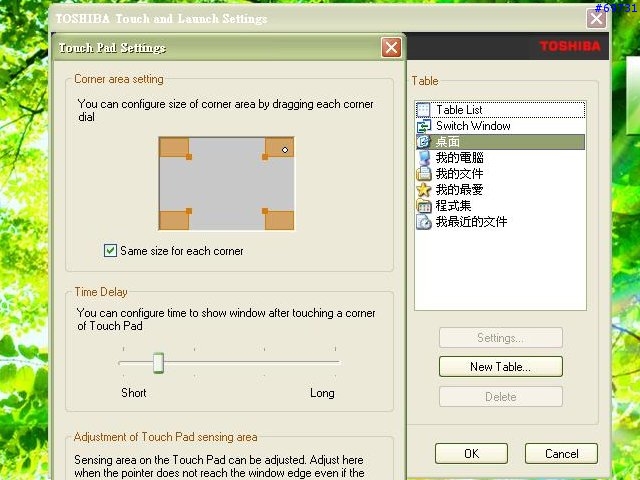The width and height of the screenshot is (640, 480).
Task: Click the Switch Window icon
Action: pos(423,126)
